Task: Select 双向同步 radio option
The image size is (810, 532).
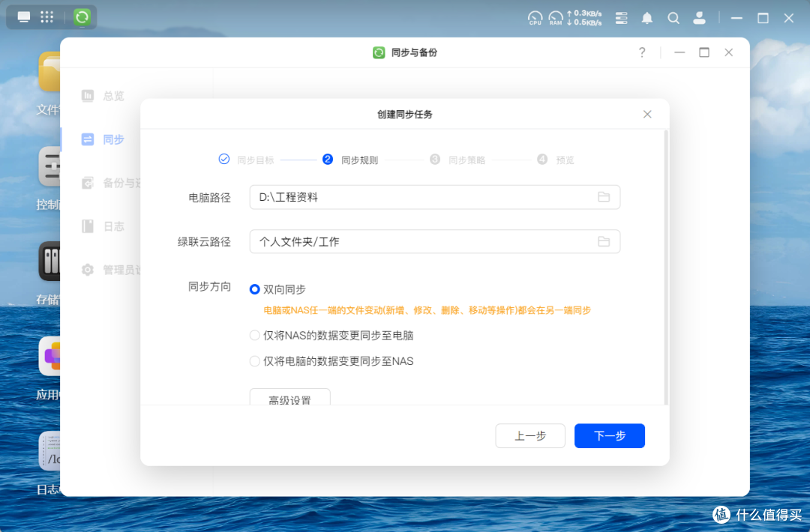Action: click(x=277, y=289)
